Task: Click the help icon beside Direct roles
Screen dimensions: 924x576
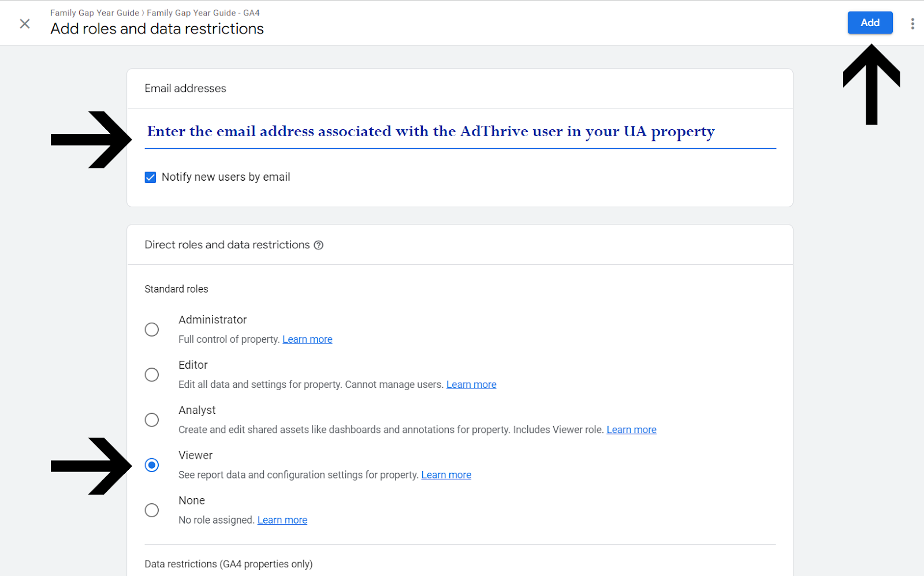Action: click(x=318, y=245)
